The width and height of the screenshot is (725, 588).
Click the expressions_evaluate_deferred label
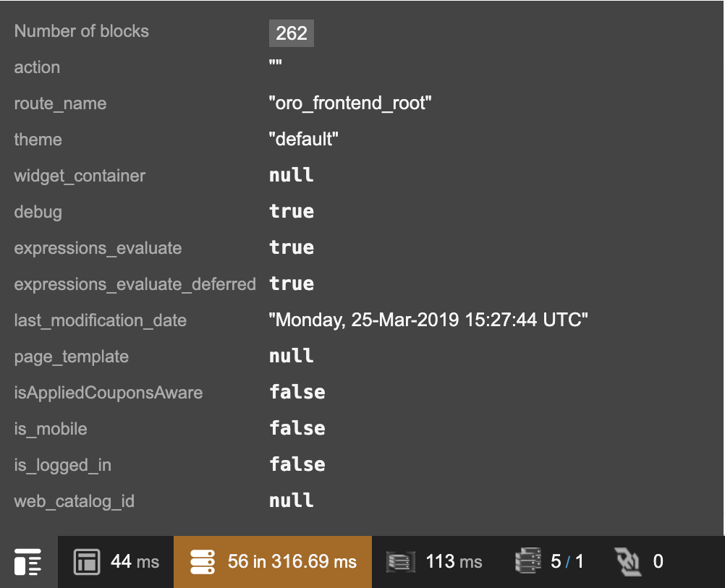pyautogui.click(x=135, y=284)
